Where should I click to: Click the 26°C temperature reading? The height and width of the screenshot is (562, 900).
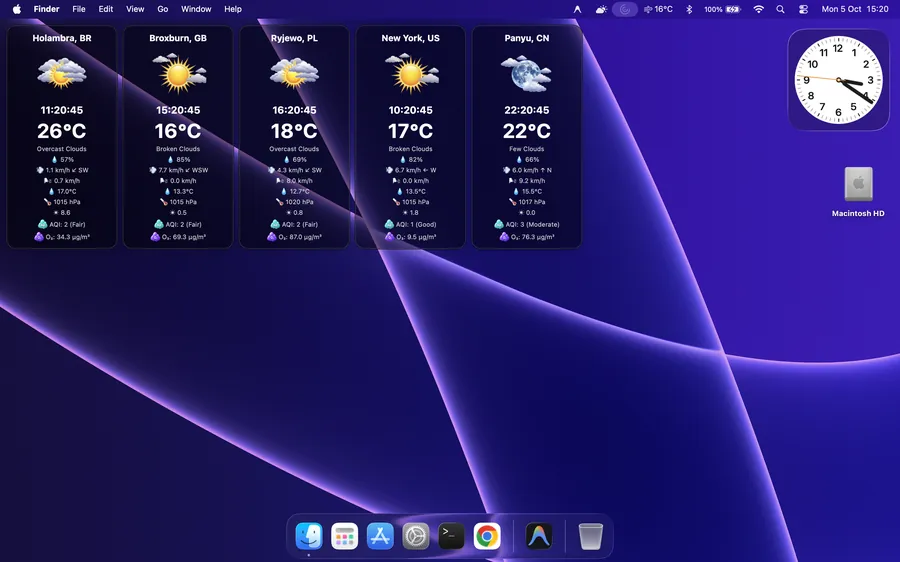61,131
